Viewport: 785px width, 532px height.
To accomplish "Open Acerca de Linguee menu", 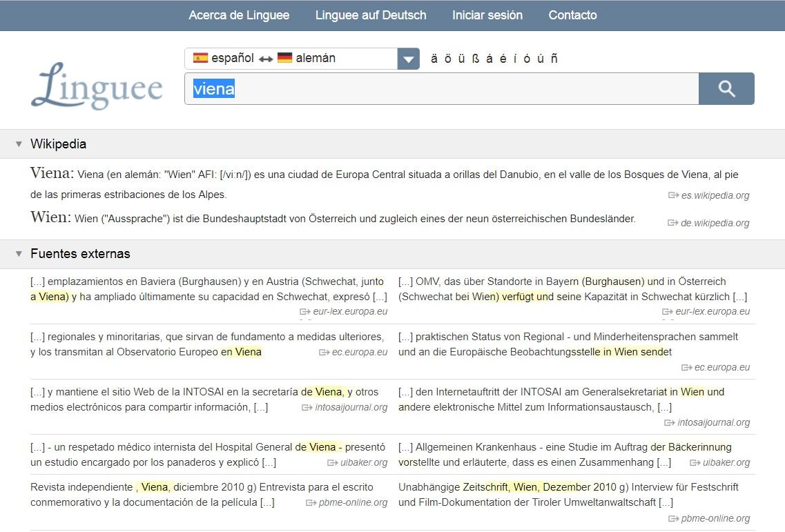I will [x=239, y=15].
